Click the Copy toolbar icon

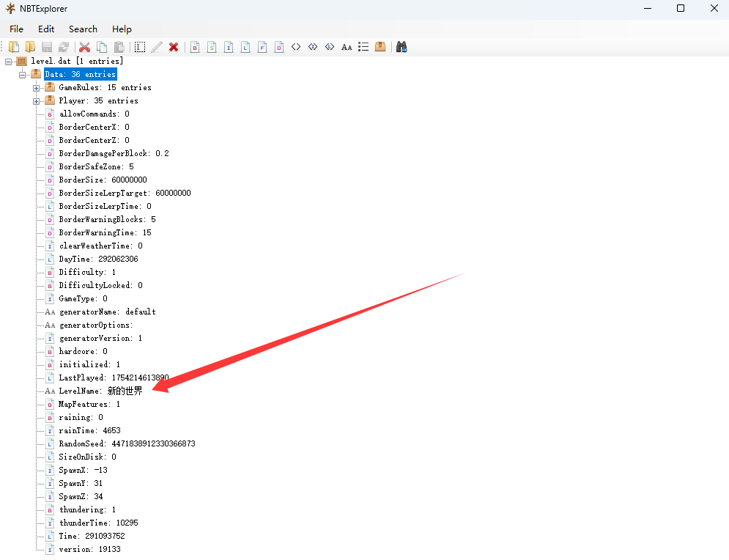click(102, 47)
